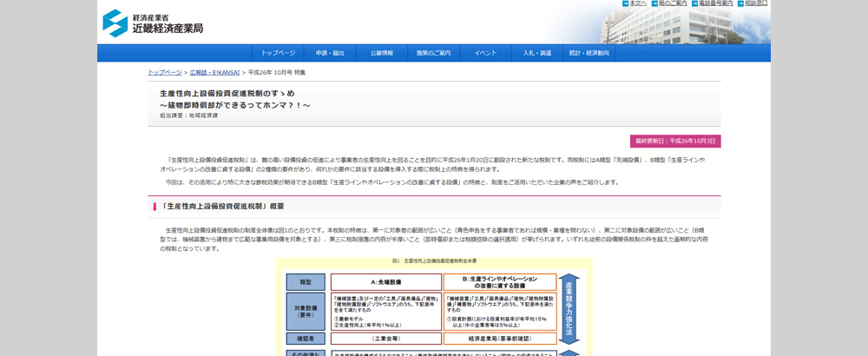Open the 広報誌・E!KANSAI breadcrumb link

pos(214,73)
